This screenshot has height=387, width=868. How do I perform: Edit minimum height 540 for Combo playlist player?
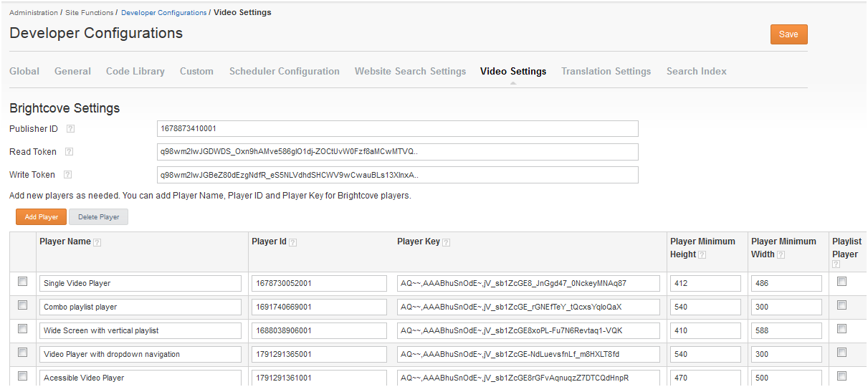coord(705,307)
